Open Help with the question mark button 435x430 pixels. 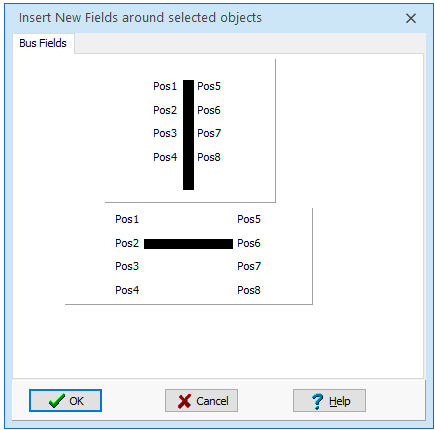[329, 400]
